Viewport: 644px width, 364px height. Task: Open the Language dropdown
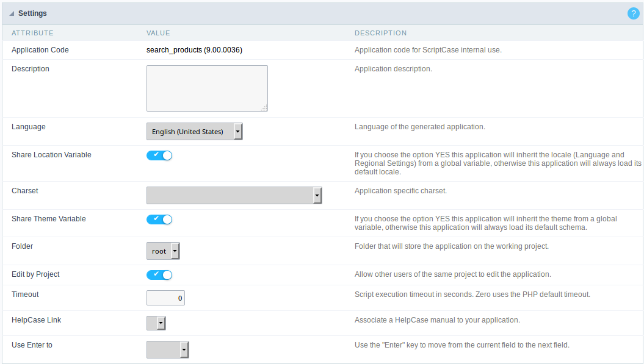point(239,131)
